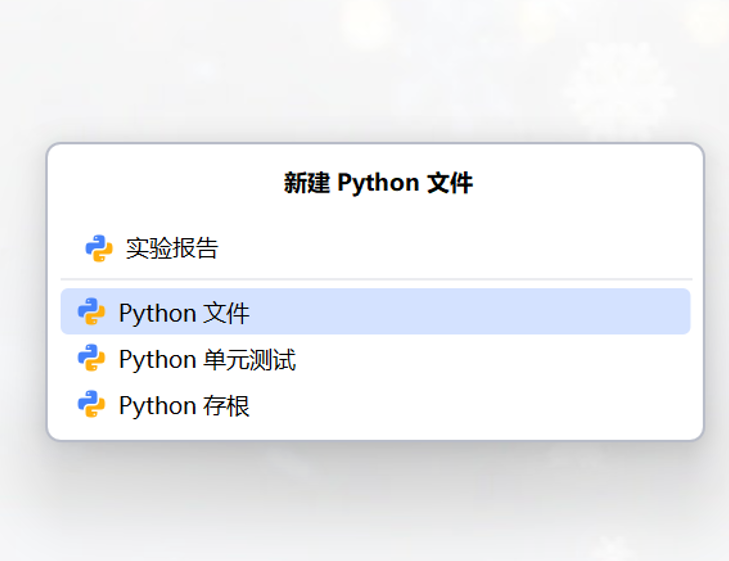
Task: Click the Python 存根 entry's icon
Action: (91, 404)
